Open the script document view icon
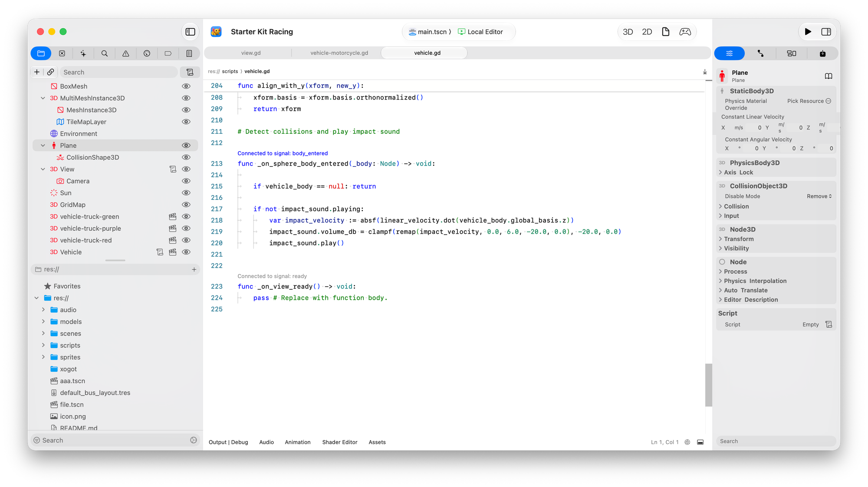 pos(666,32)
